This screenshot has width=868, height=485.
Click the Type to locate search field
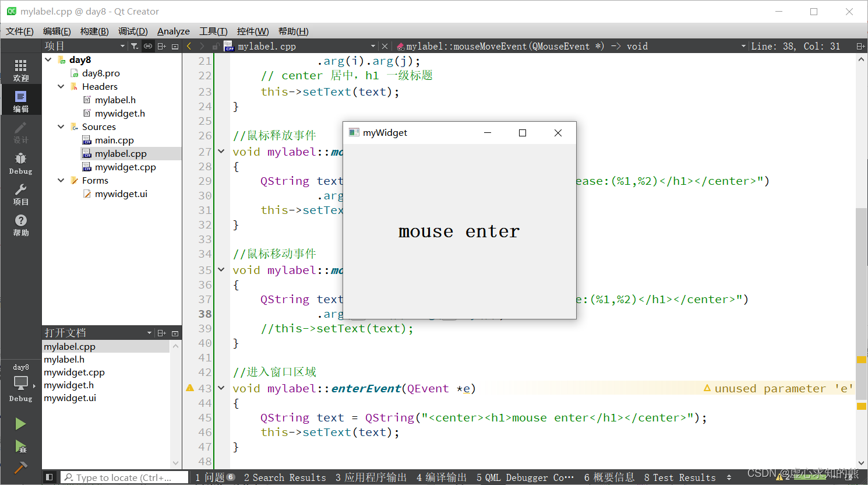(x=124, y=477)
